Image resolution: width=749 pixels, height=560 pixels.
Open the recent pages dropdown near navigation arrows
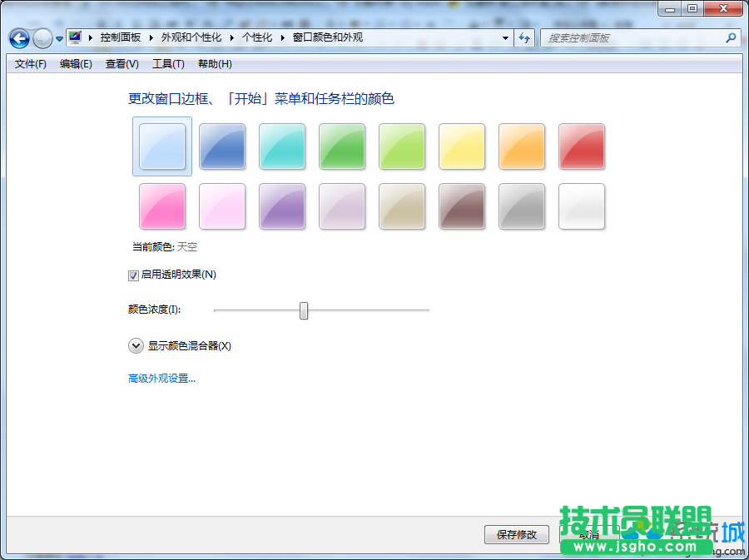pyautogui.click(x=58, y=38)
